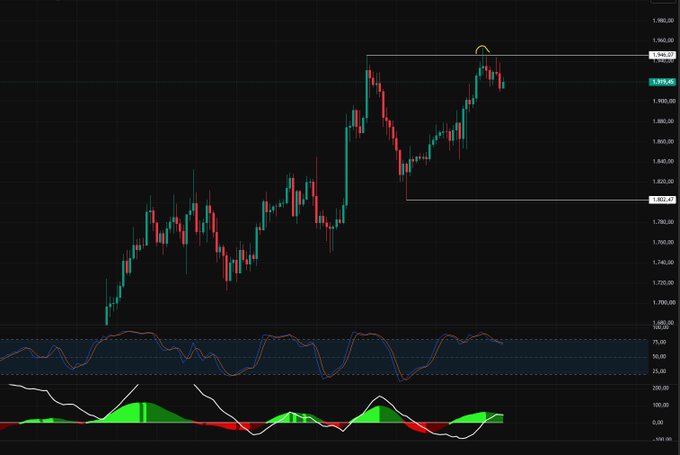The width and height of the screenshot is (680, 455).
Task: Click the 1.740,00 price axis value
Action: [664, 262]
